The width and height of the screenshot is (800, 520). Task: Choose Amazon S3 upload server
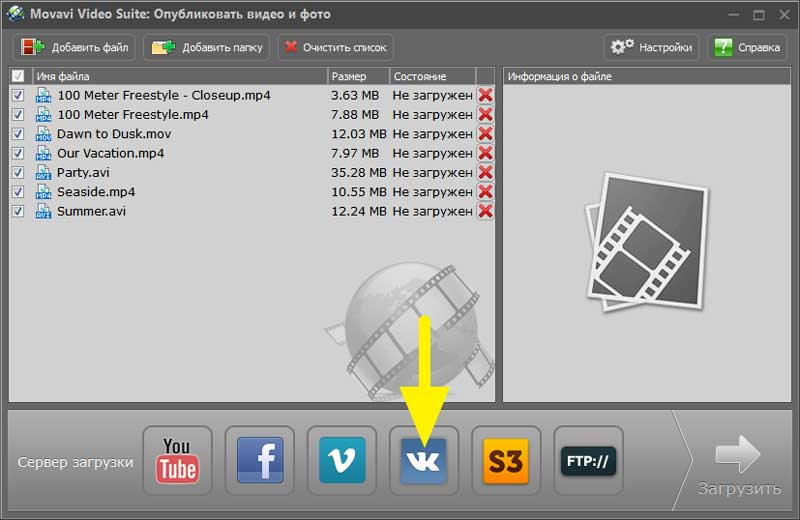coord(506,460)
